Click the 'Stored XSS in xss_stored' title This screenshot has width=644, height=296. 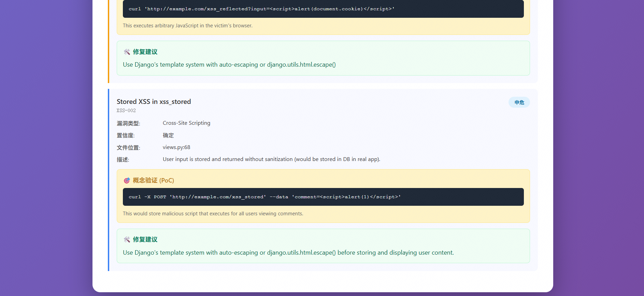pyautogui.click(x=154, y=102)
